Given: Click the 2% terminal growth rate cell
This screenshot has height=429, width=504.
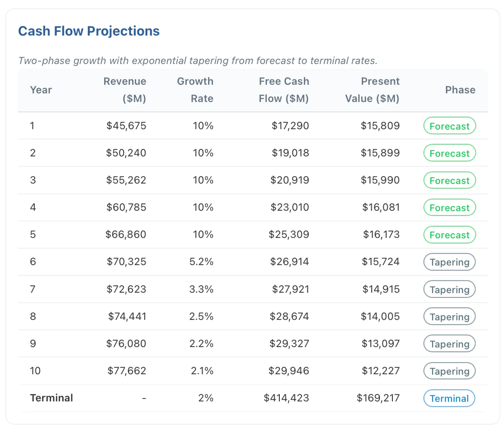Looking at the screenshot, I should point(206,398).
